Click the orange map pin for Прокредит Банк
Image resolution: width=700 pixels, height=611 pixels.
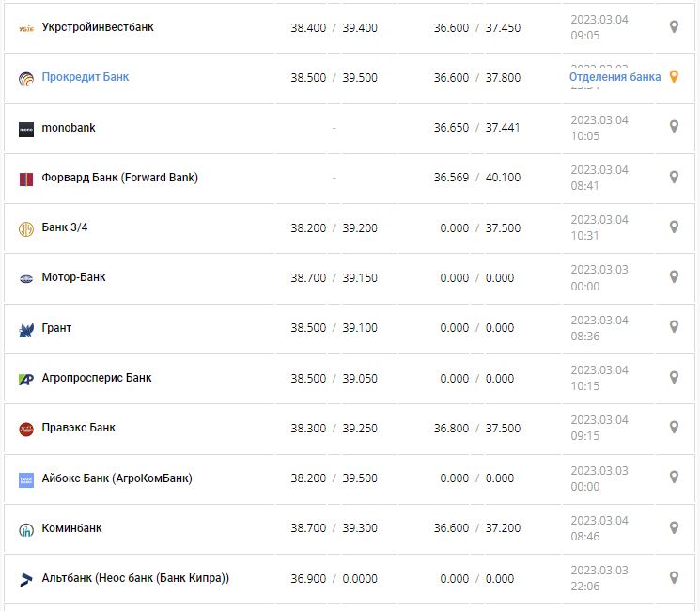pyautogui.click(x=674, y=77)
